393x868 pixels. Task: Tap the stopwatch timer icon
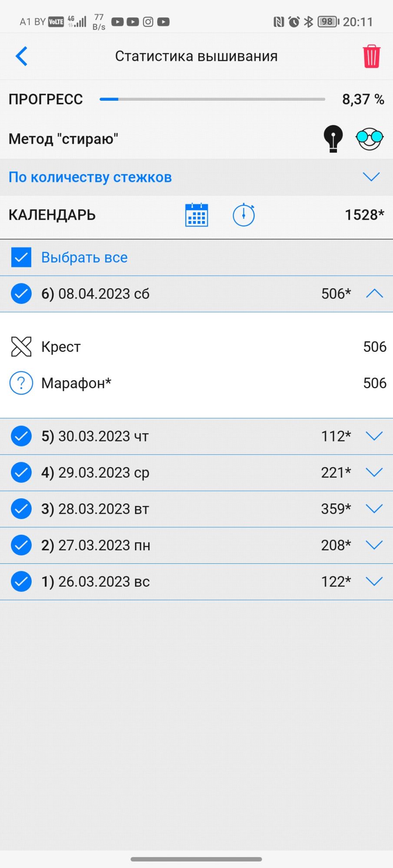(244, 215)
